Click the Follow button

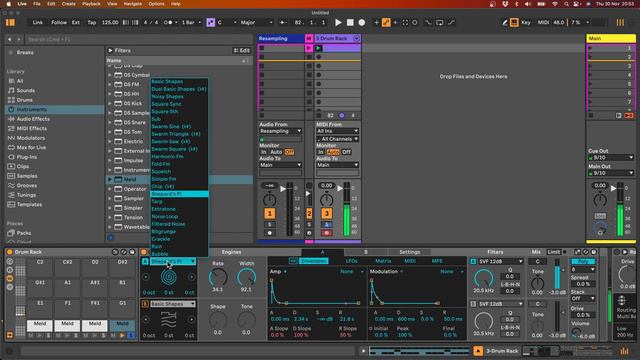59,22
